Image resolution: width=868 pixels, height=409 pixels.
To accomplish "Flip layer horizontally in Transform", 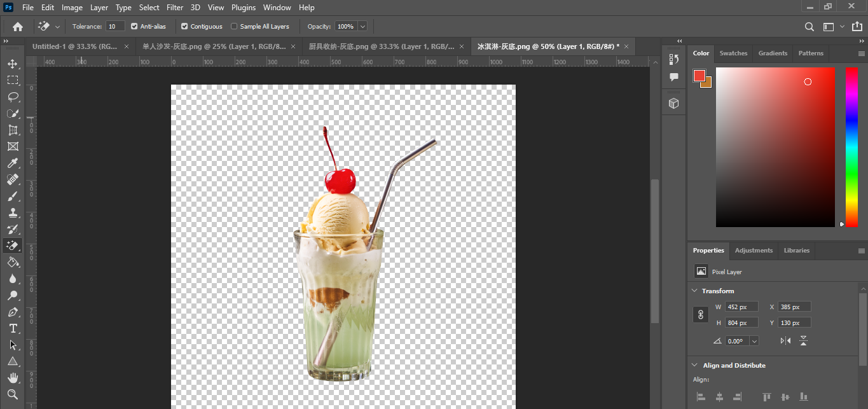I will point(785,341).
